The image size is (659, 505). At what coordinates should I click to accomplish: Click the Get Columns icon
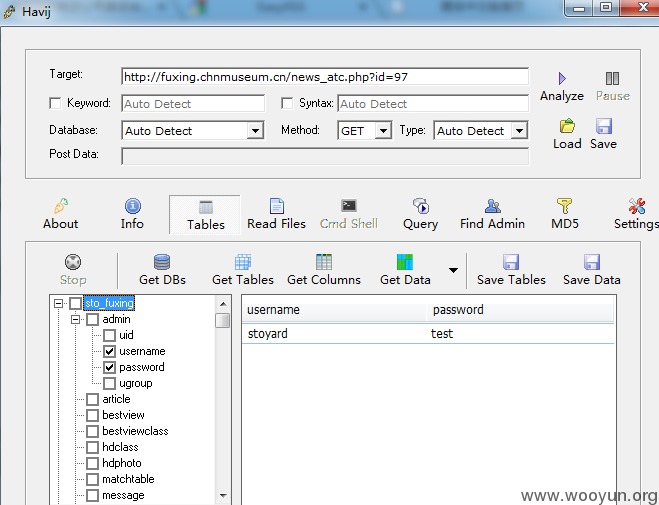[x=324, y=262]
